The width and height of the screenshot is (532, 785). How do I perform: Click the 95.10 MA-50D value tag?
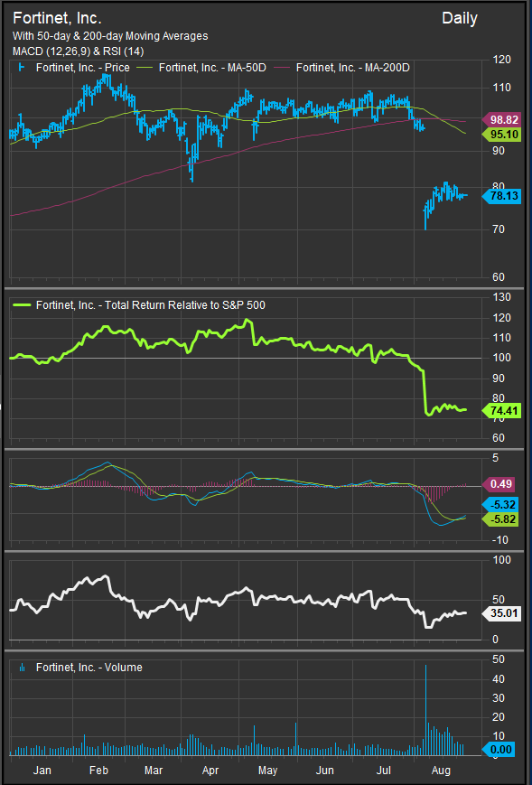pos(501,134)
